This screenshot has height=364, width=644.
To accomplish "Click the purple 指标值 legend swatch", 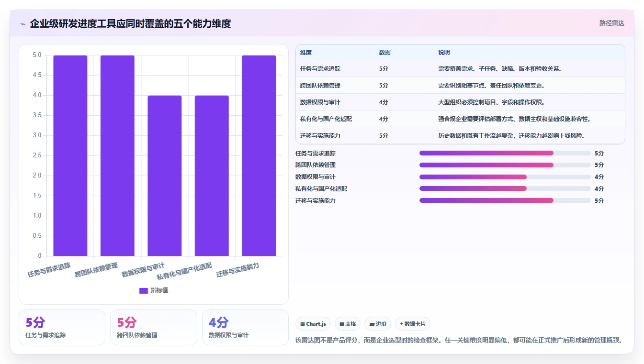I will [143, 291].
